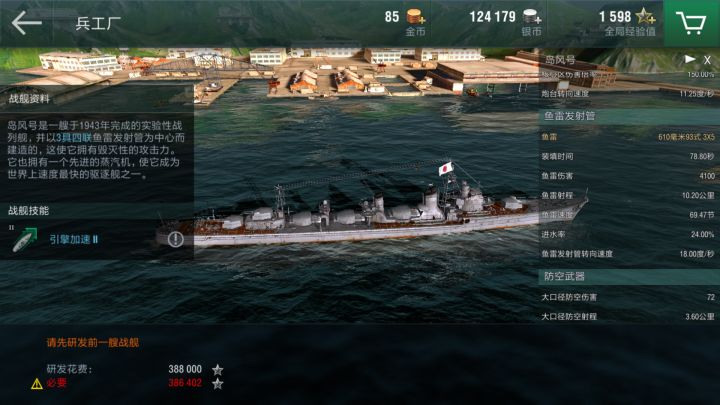Viewport: 720px width, 405px height.
Task: Collapse stats panel with the arrow
Action: pyautogui.click(x=690, y=59)
